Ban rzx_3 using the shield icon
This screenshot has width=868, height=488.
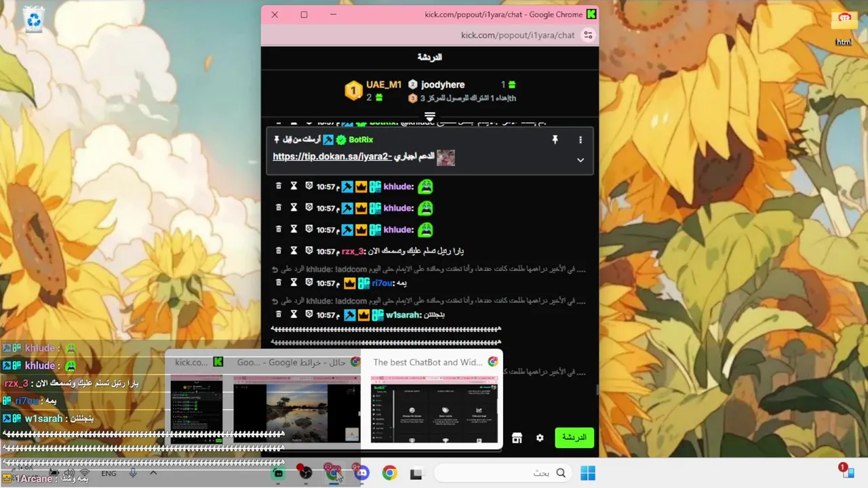tap(309, 250)
